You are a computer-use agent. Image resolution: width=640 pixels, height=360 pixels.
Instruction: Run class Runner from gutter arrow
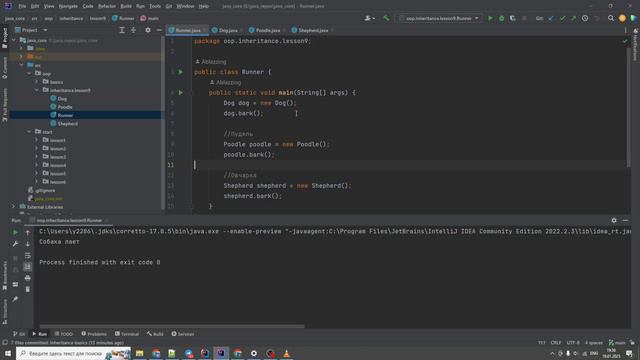pyautogui.click(x=180, y=72)
